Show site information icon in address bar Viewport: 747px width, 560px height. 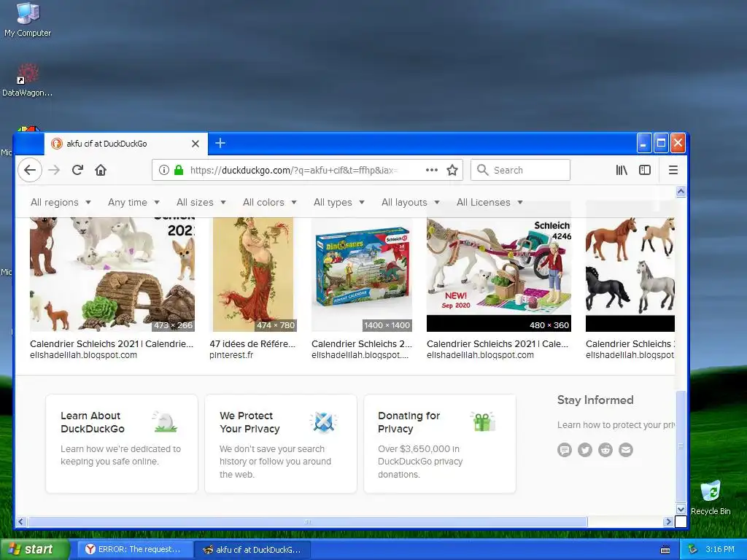[x=164, y=170]
